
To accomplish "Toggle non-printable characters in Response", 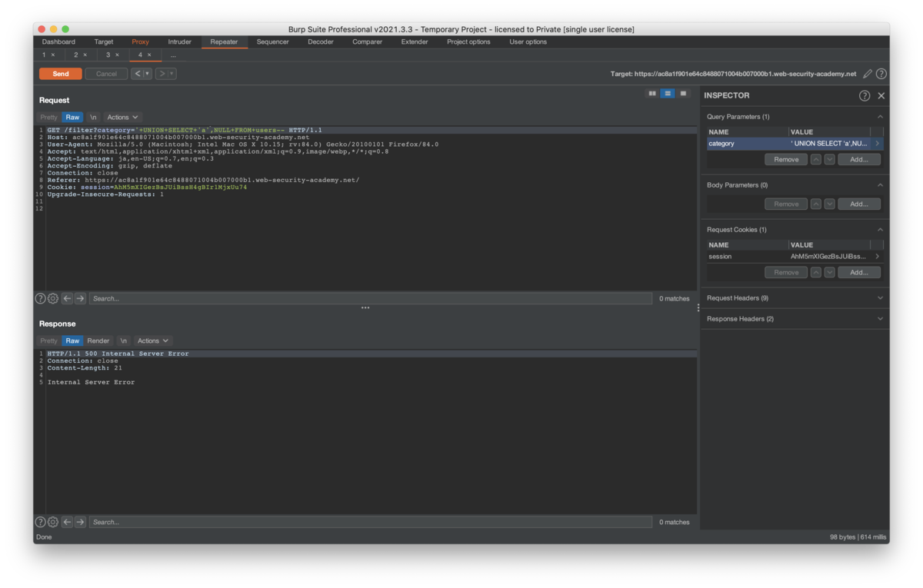I will 123,341.
